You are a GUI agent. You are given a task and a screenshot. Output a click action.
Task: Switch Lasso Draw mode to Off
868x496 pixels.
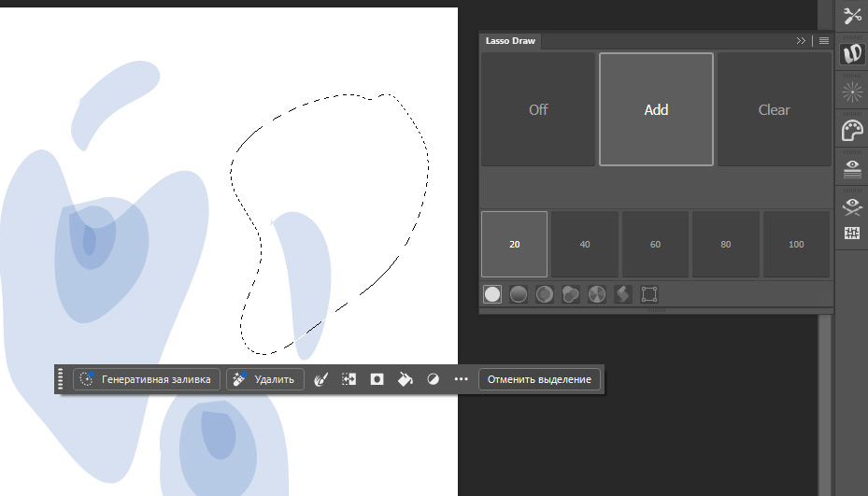(538, 109)
